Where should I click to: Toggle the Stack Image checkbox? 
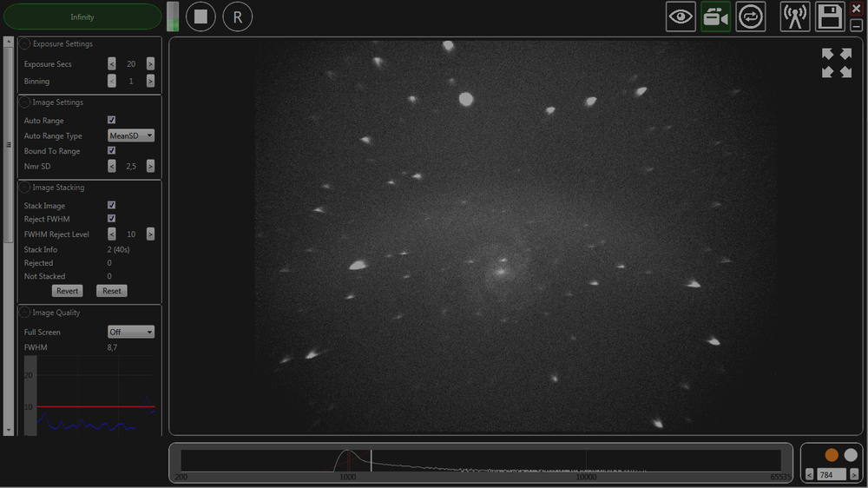click(111, 205)
